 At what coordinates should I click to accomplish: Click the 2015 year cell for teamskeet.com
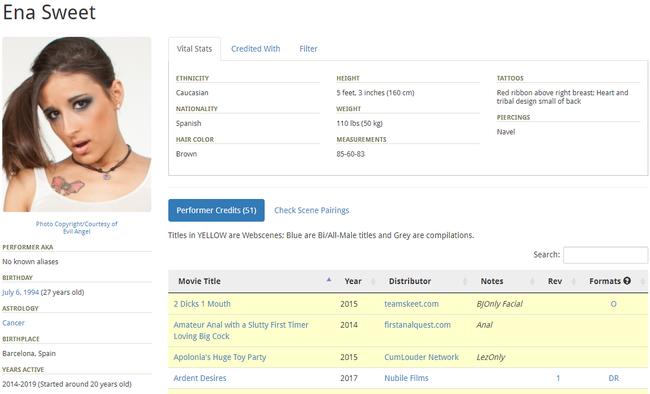click(x=349, y=304)
